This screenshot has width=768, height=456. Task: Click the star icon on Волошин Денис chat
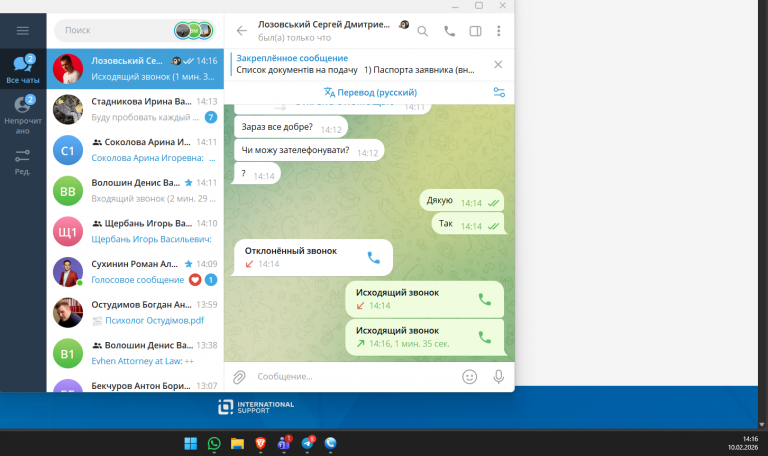pos(189,183)
